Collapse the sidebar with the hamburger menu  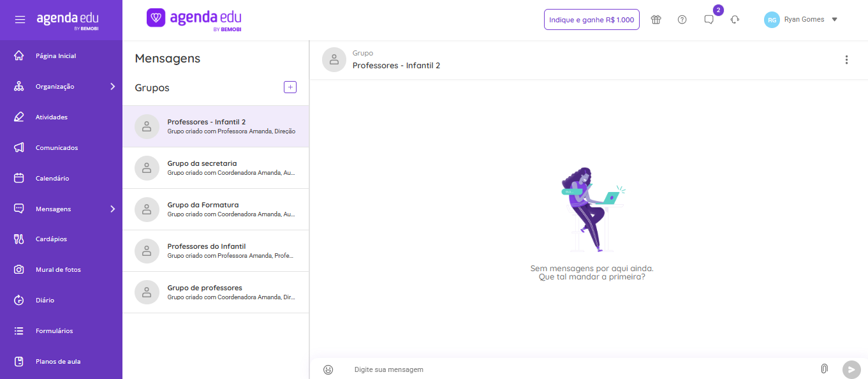click(x=20, y=20)
